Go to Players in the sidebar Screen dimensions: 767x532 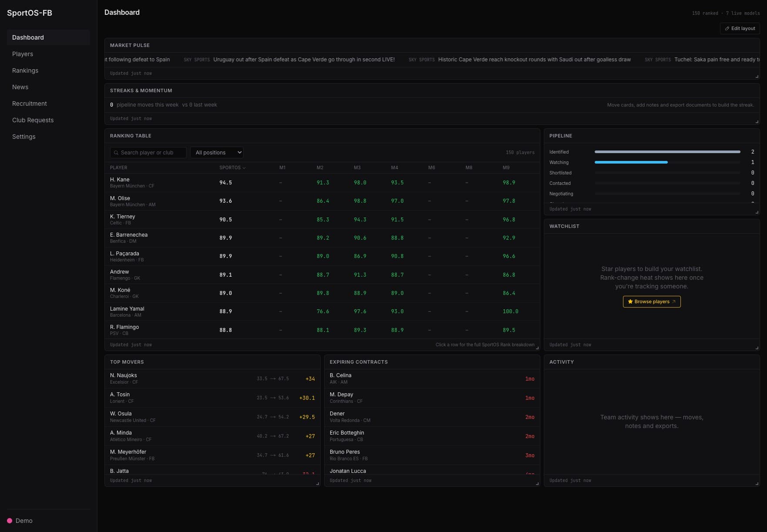(48, 54)
